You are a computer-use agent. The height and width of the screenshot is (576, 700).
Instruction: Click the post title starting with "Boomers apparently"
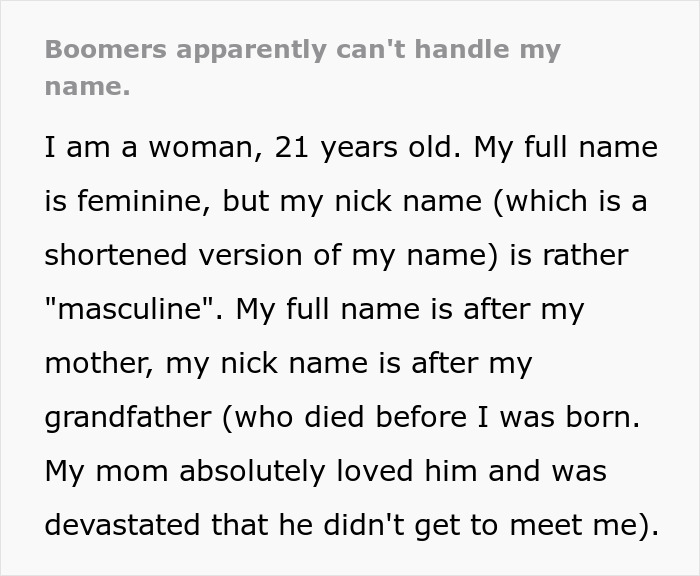coord(302,67)
